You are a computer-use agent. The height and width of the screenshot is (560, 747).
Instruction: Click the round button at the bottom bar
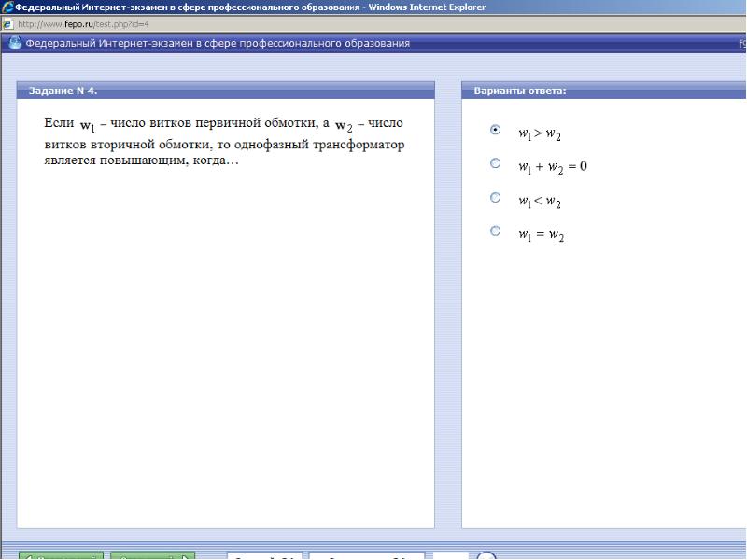(x=486, y=556)
